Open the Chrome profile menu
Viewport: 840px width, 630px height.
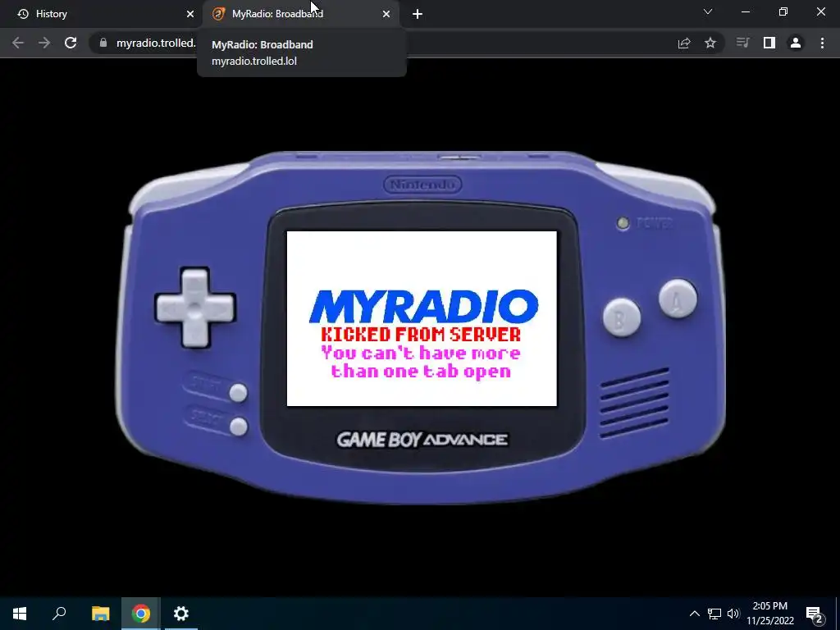(x=796, y=43)
